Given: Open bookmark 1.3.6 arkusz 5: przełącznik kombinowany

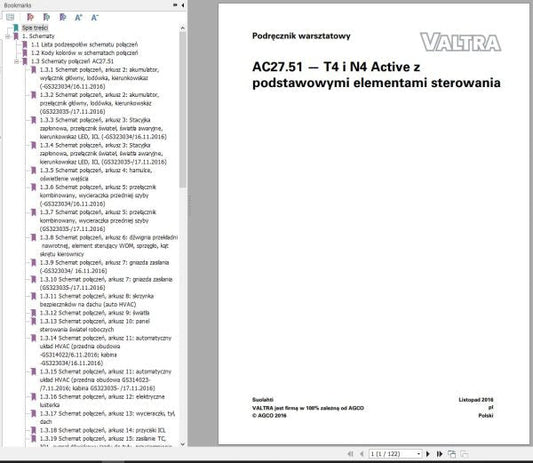Looking at the screenshot, I should click(x=98, y=195).
